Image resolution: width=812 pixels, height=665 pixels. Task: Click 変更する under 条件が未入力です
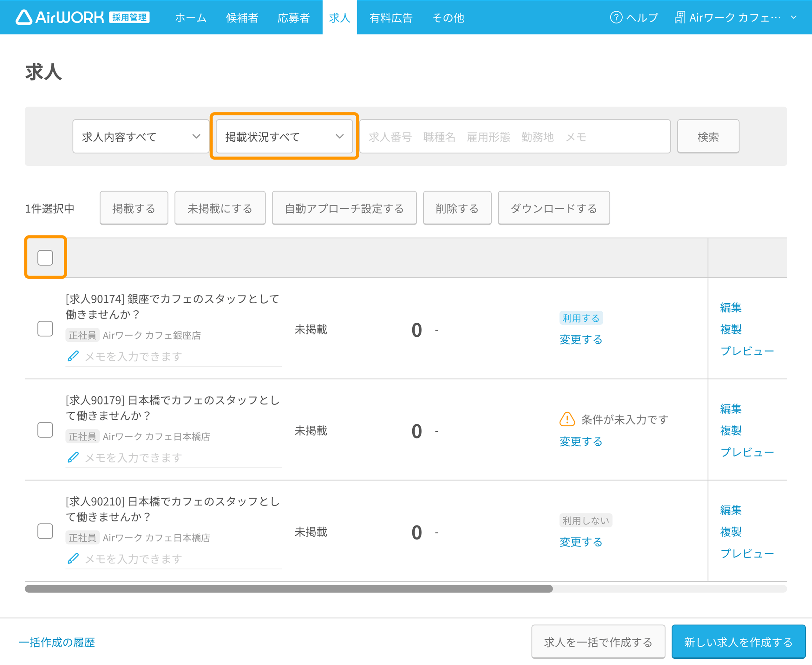(581, 441)
